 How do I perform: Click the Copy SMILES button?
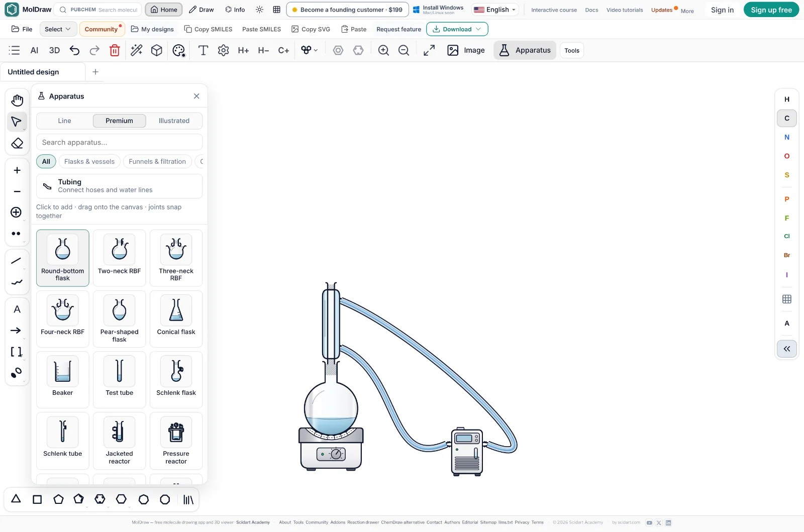pyautogui.click(x=208, y=29)
